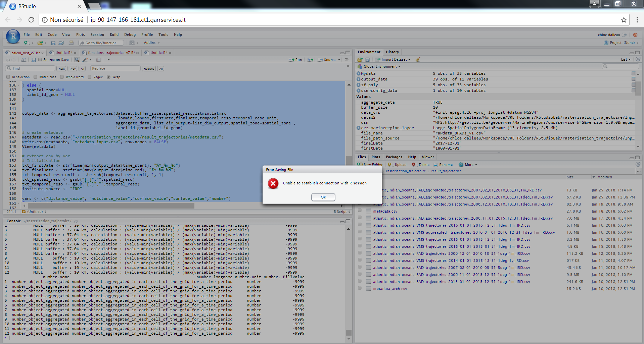Enable the Source on Save checkbox
This screenshot has height=344, width=644.
40,60
